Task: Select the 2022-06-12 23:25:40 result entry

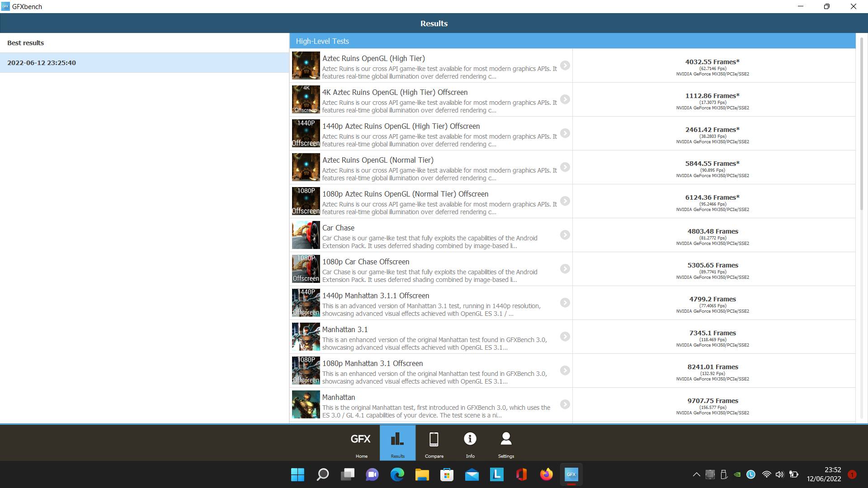Action: click(145, 63)
